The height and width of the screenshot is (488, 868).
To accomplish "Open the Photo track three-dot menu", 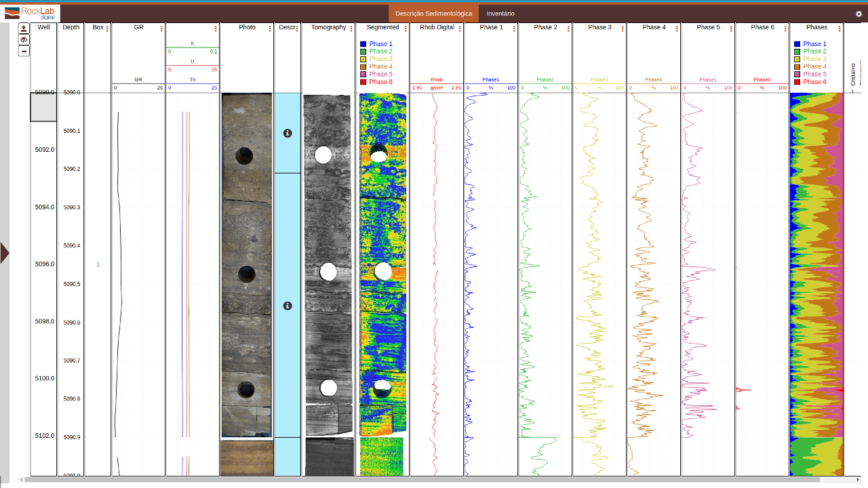I will (x=270, y=28).
